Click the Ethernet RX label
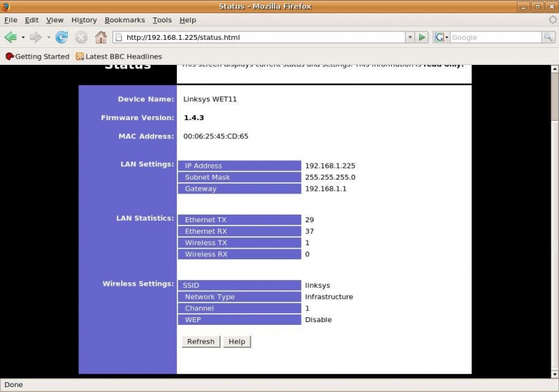Viewport: 559px width, 392px height. coord(205,231)
